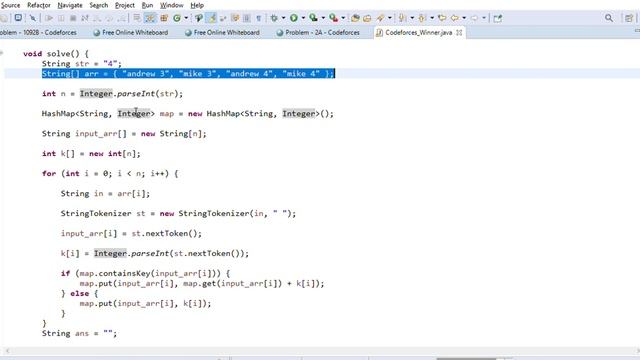The height and width of the screenshot is (360, 640).
Task: Expand the Coverage dropdown arrow
Action: (323, 18)
